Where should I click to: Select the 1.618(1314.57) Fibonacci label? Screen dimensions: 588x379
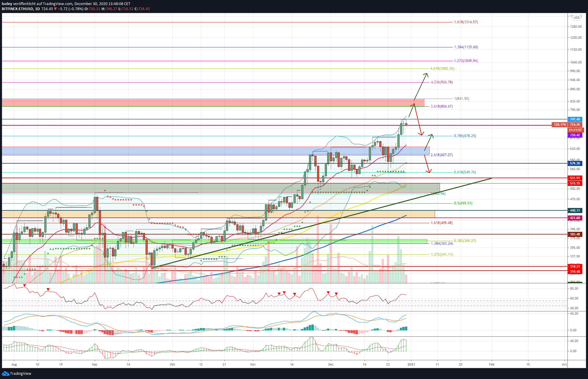coord(466,22)
